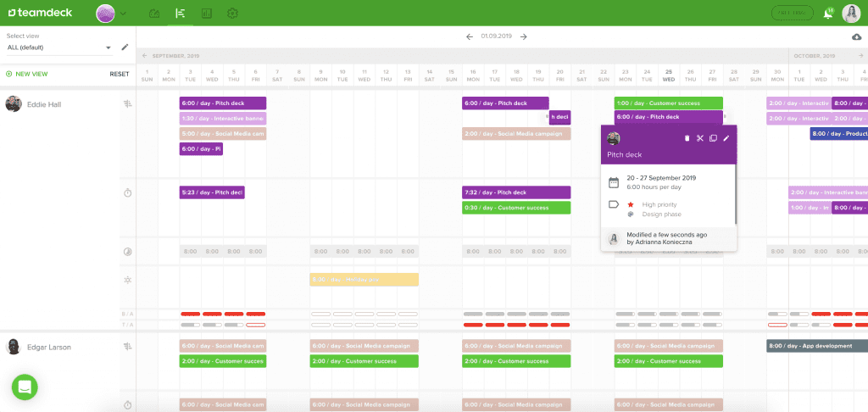The width and height of the screenshot is (868, 412).
Task: Delete the Pitch deck booking via trash icon
Action: click(687, 138)
